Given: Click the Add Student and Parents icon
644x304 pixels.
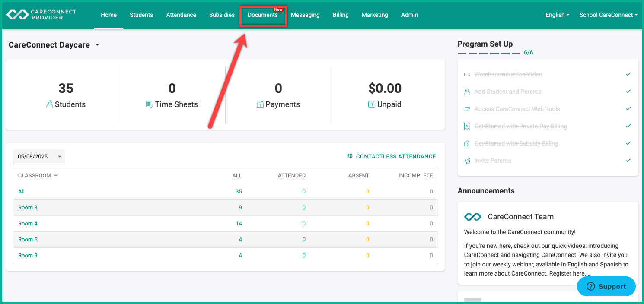Looking at the screenshot, I should point(467,92).
